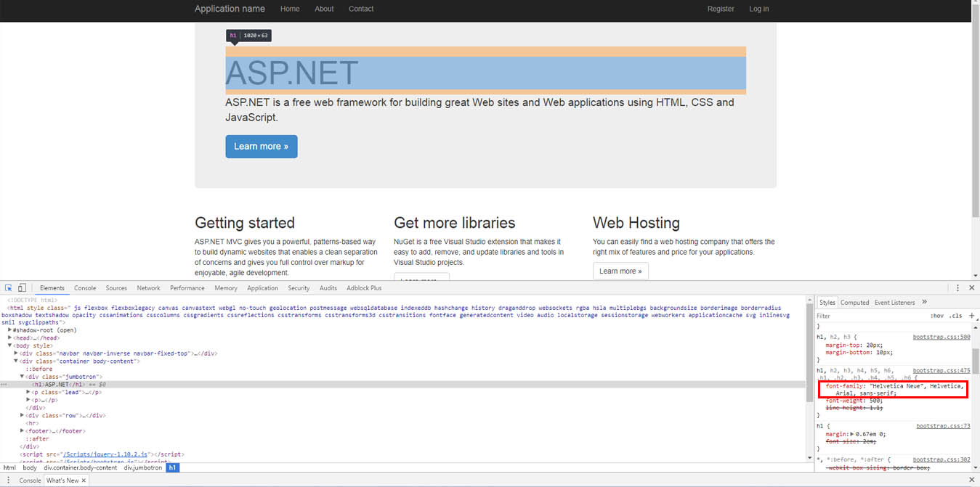Close the What's New drawer tab
The height and width of the screenshot is (487, 980).
[x=84, y=480]
